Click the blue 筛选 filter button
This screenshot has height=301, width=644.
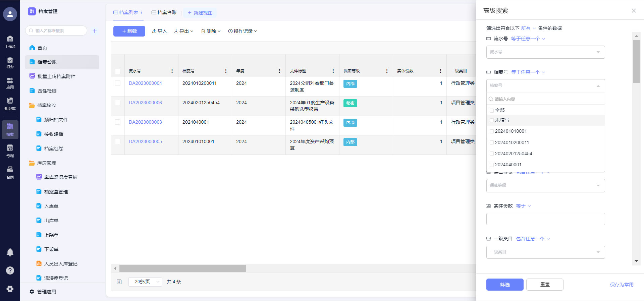point(504,285)
